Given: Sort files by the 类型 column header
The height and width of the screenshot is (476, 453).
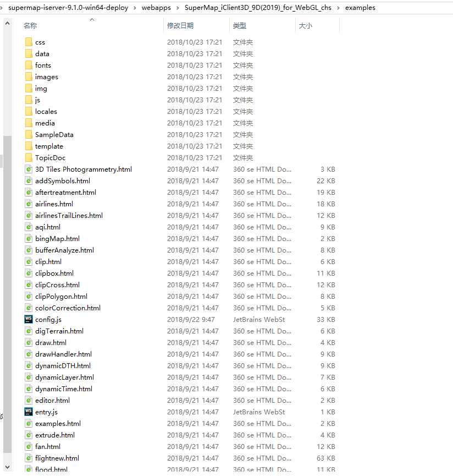Looking at the screenshot, I should click(x=240, y=25).
